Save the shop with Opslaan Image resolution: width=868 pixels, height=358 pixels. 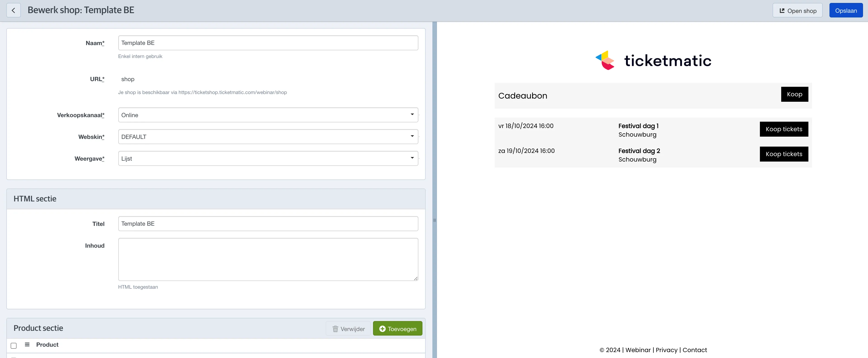point(846,10)
